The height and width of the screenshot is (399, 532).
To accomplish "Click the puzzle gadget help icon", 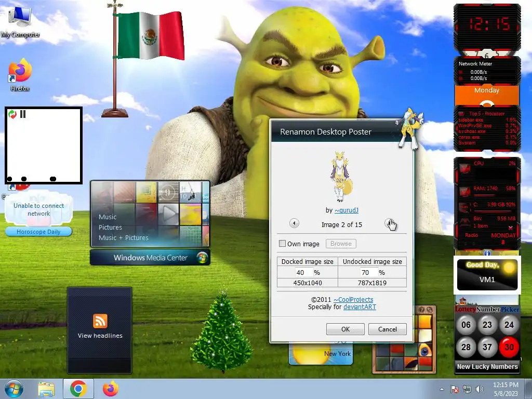I will (x=422, y=310).
